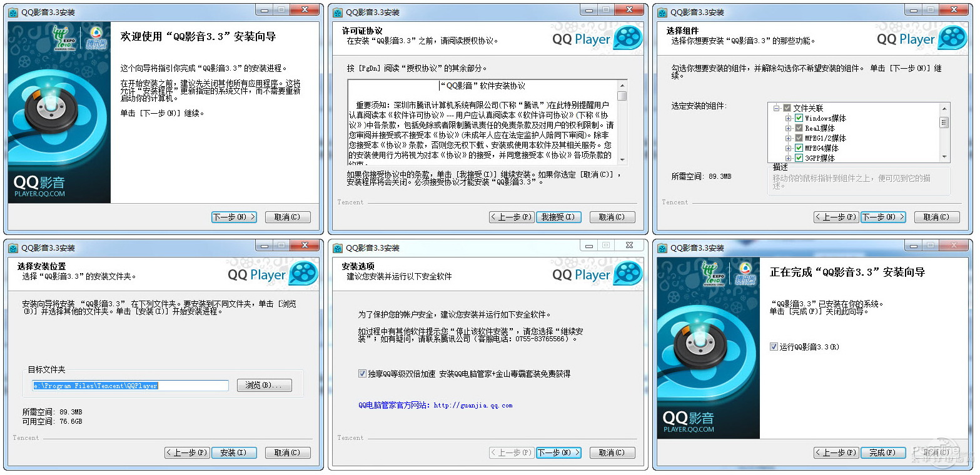
Task: Click the “QQ影音”软件安装协议 license heading
Action: 483,86
